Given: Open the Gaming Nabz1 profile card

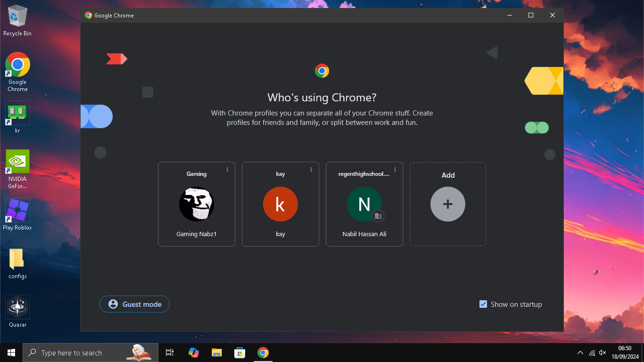Looking at the screenshot, I should click(197, 204).
